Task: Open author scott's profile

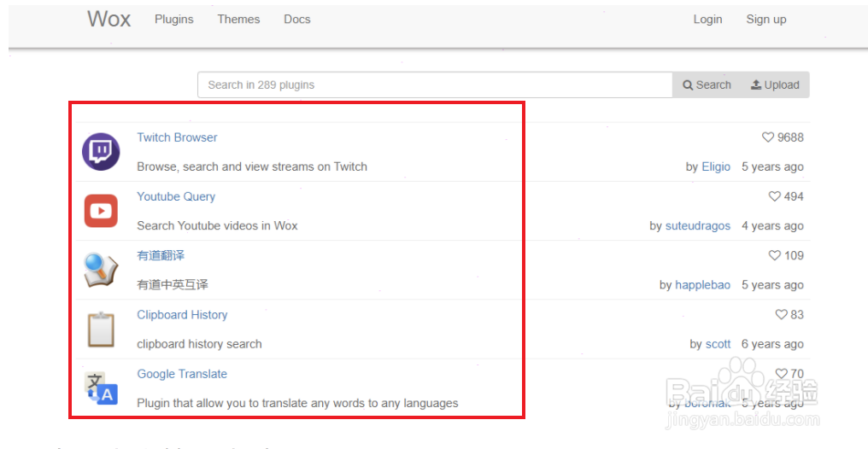Action: coord(718,344)
